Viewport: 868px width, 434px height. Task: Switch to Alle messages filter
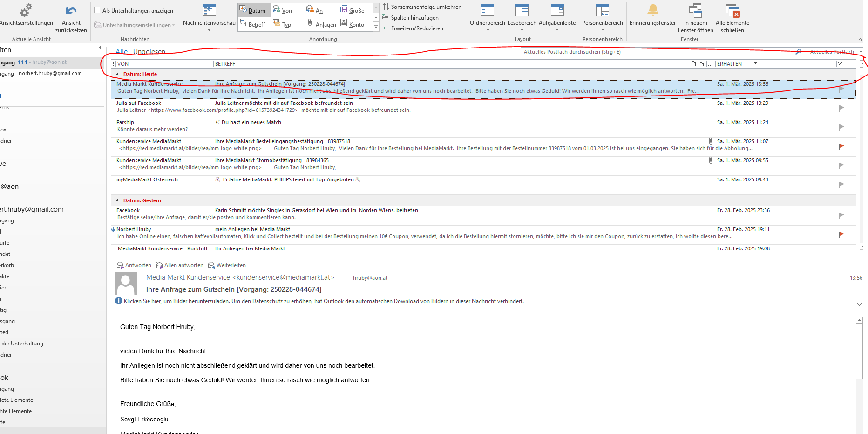tap(122, 52)
